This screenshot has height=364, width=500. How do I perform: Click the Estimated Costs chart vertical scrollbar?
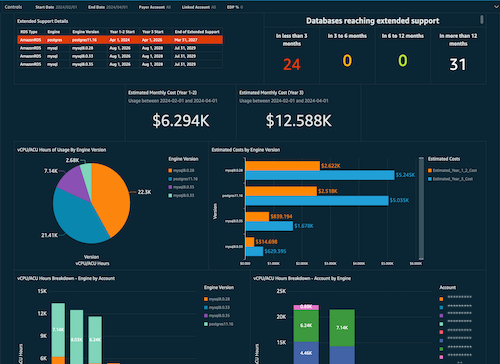tap(421, 208)
